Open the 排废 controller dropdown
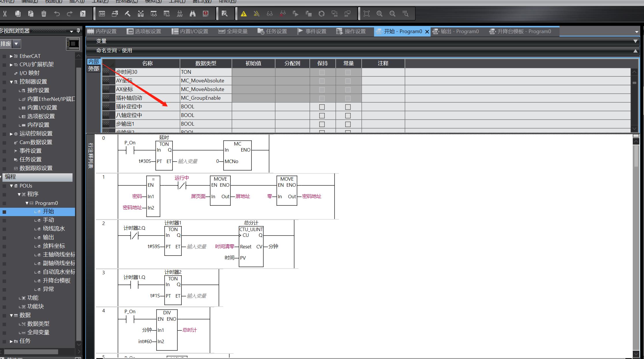This screenshot has width=644, height=359. pos(16,44)
